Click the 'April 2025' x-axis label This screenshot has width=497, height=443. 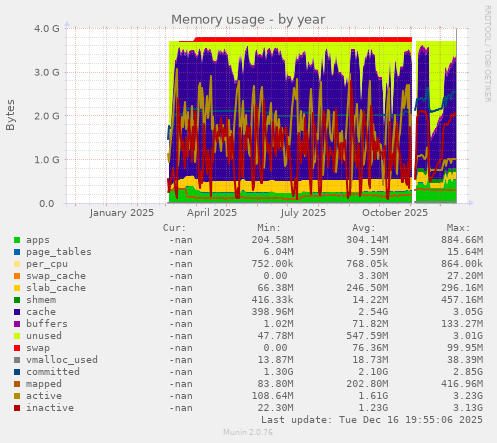click(x=212, y=213)
